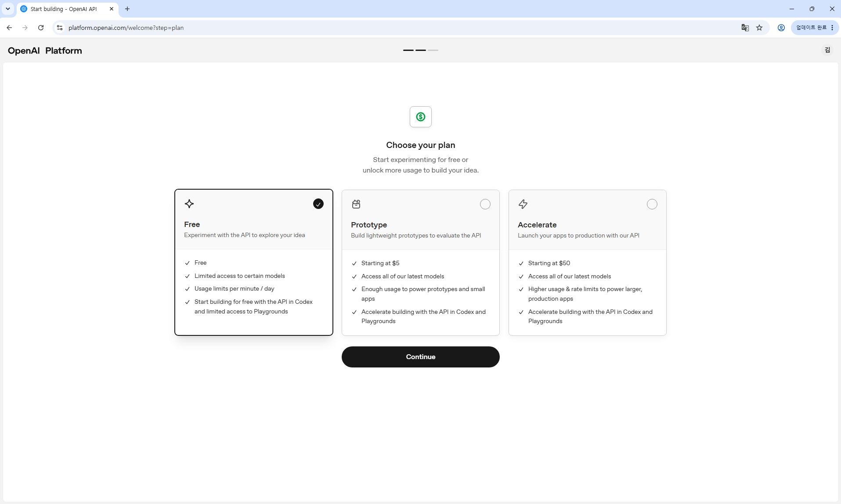The height and width of the screenshot is (504, 841).
Task: Select the Accelerate plan radio button
Action: (x=652, y=204)
